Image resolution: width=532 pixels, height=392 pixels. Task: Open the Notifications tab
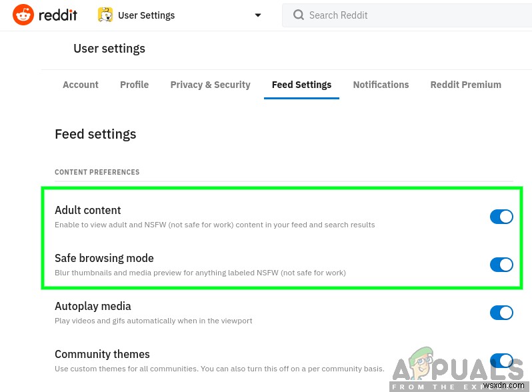[x=381, y=85]
